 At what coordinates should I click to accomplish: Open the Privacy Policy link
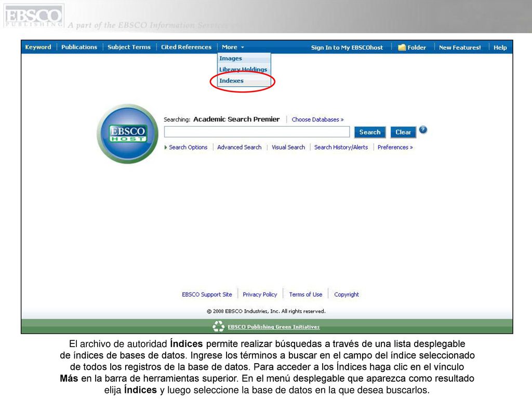260,295
